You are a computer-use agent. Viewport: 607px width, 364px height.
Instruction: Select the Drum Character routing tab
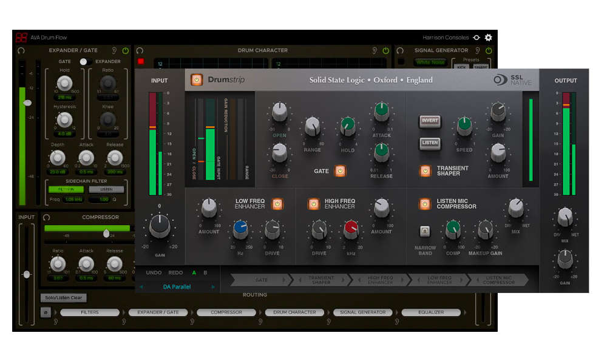click(x=294, y=312)
